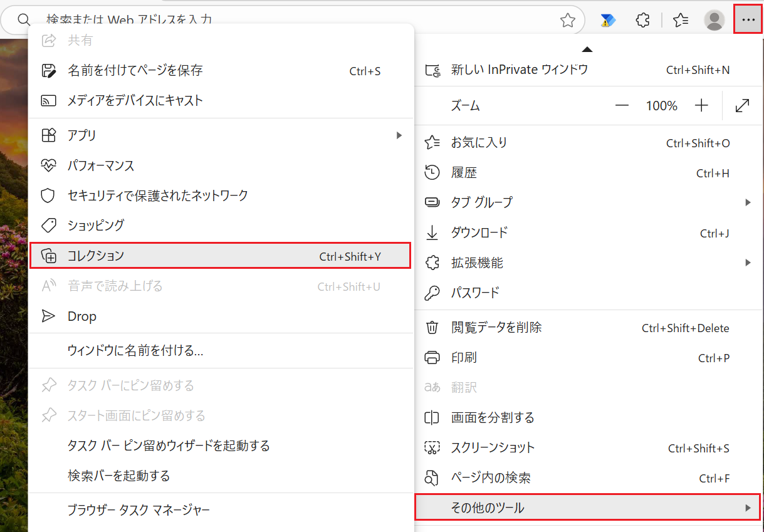Viewport: 764px width, 532px height.
Task: Enter full screen with the diagonal arrow icon
Action: pos(742,105)
